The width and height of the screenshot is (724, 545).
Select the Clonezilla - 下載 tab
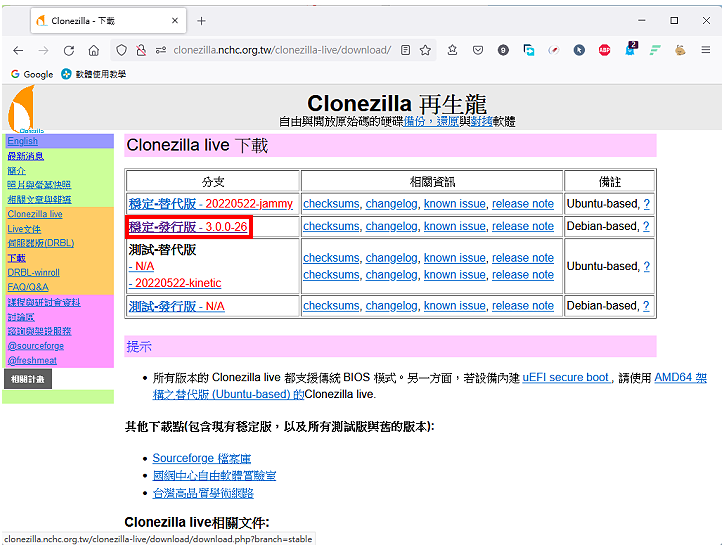(x=109, y=21)
